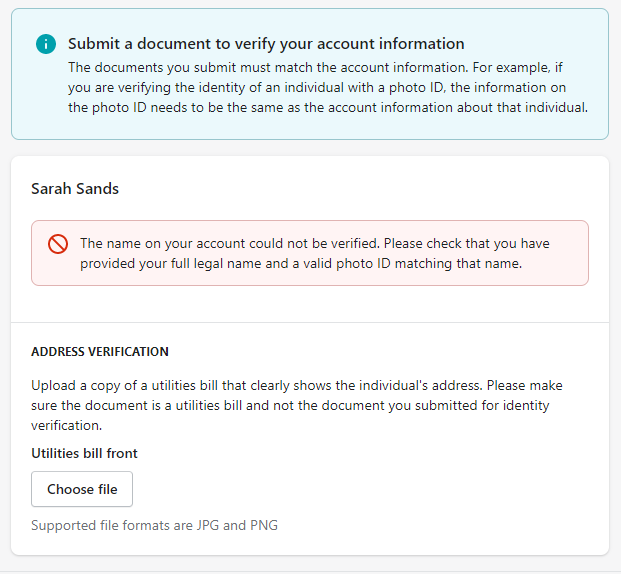Click the "Submit a document" banner heading
Viewport: 621px width, 574px height.
(x=266, y=44)
